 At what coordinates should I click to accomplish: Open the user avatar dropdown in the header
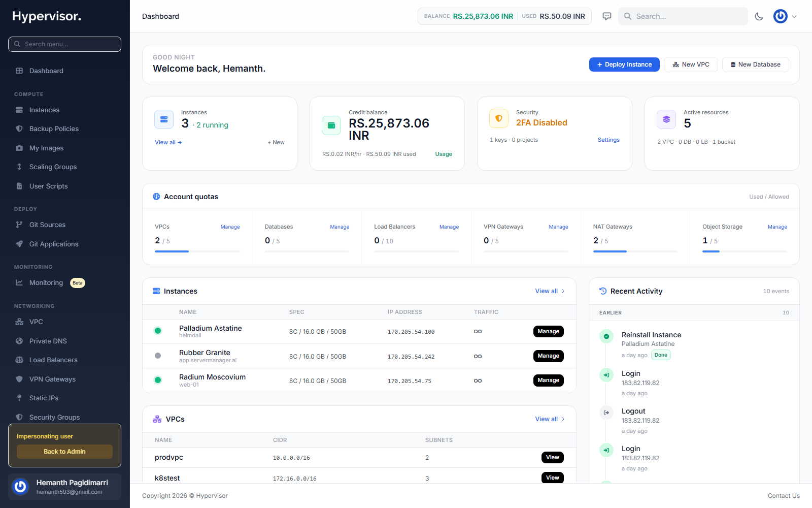785,16
